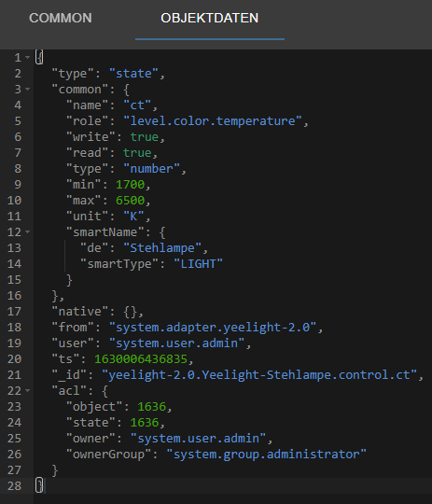Click the type value "number"
432x504 pixels.
tap(151, 169)
